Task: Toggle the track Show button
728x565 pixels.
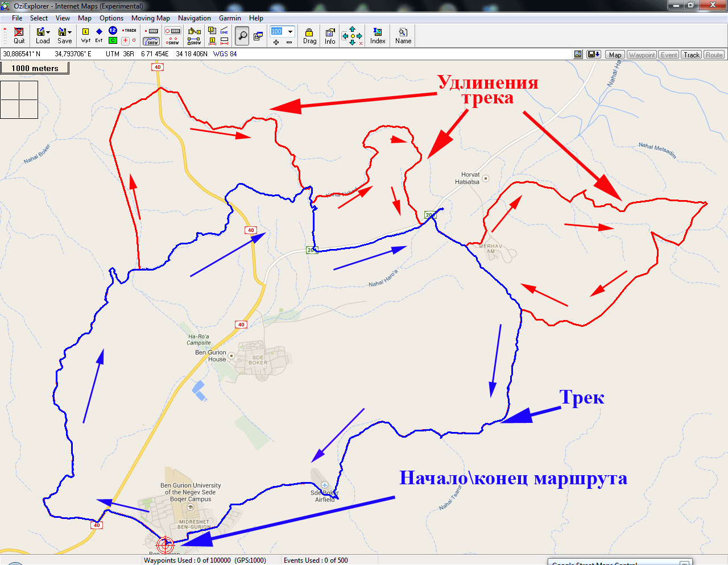Action: pyautogui.click(x=151, y=41)
